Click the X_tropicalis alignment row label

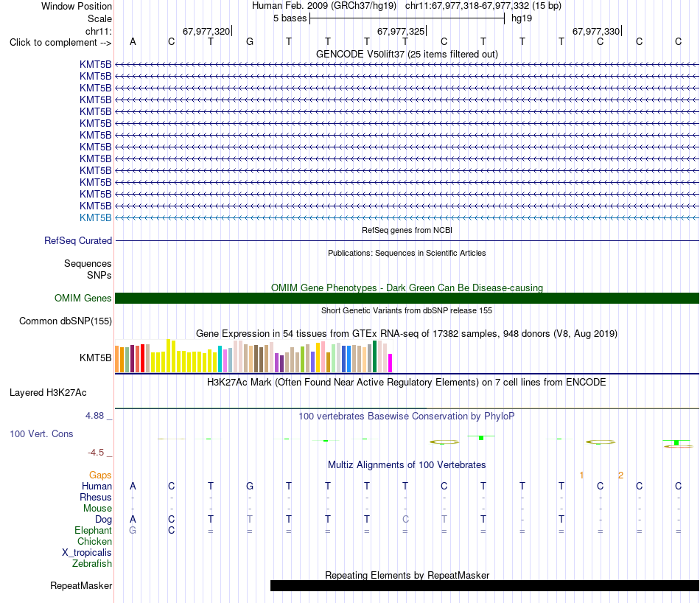(x=87, y=553)
